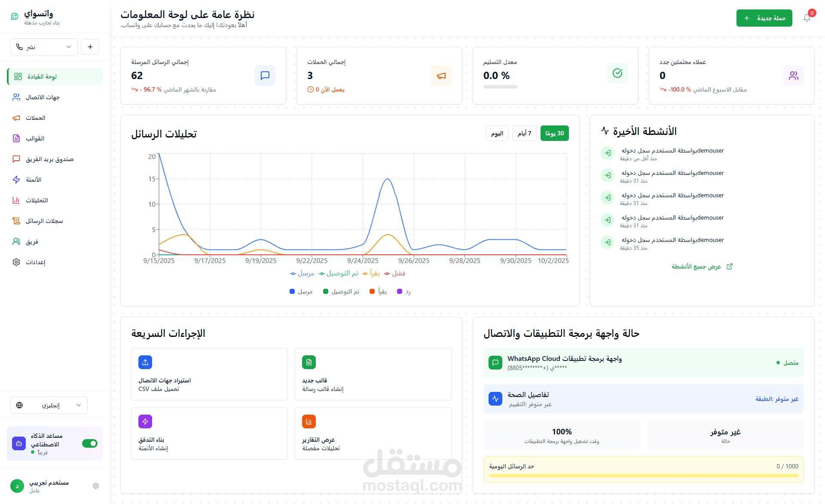Open صندوق بريد الفريق in the sidebar
825x504 pixels.
click(55, 159)
